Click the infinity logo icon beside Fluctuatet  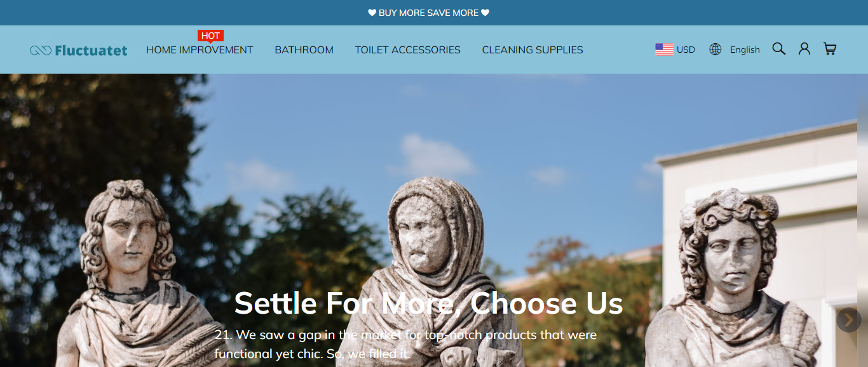(41, 50)
